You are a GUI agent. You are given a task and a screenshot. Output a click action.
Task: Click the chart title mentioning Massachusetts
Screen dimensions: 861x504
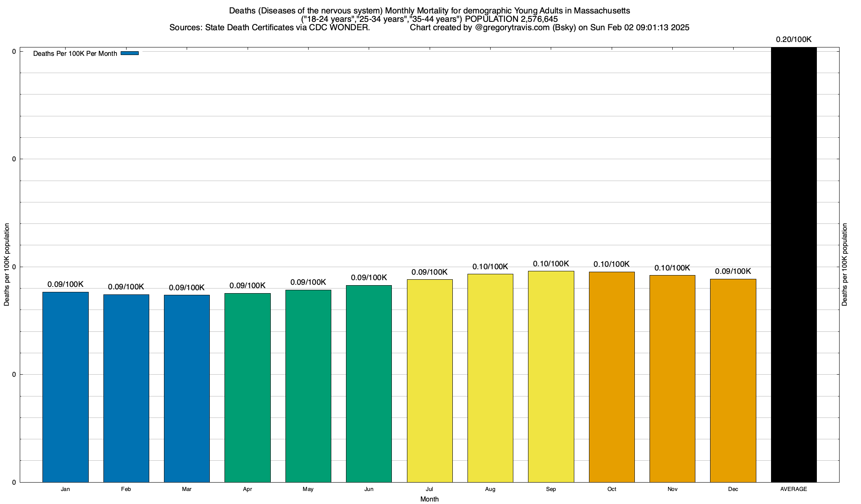pyautogui.click(x=429, y=10)
